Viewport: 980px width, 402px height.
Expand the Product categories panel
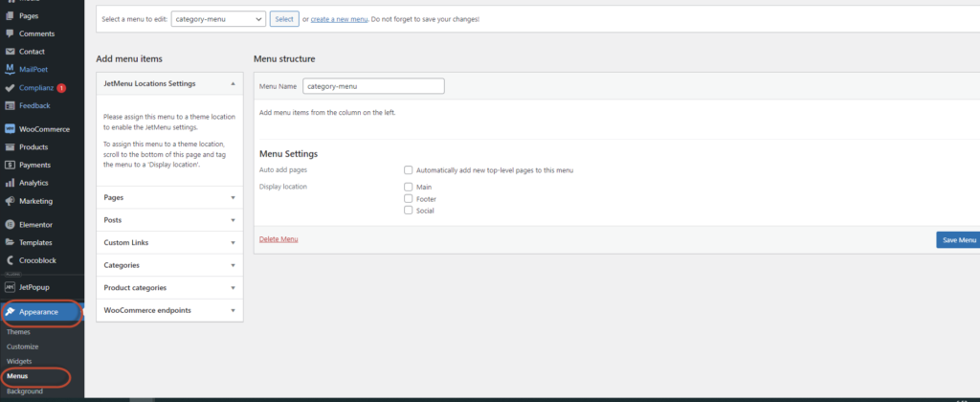[170, 288]
